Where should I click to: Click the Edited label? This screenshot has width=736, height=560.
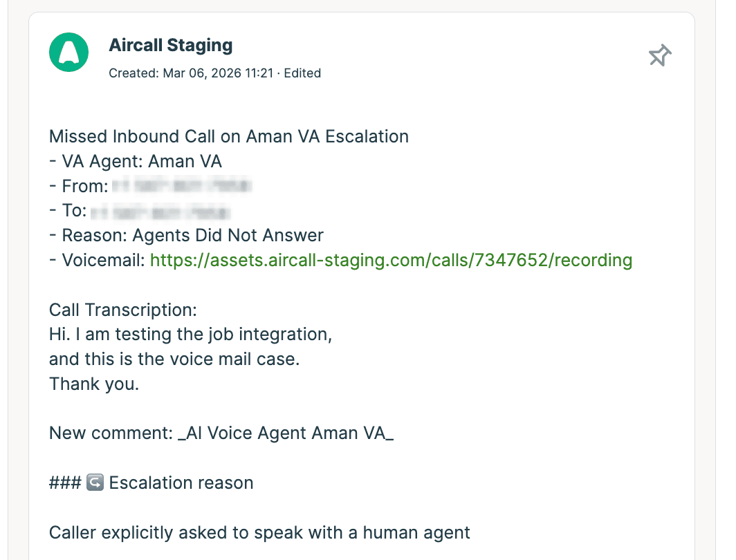[302, 73]
